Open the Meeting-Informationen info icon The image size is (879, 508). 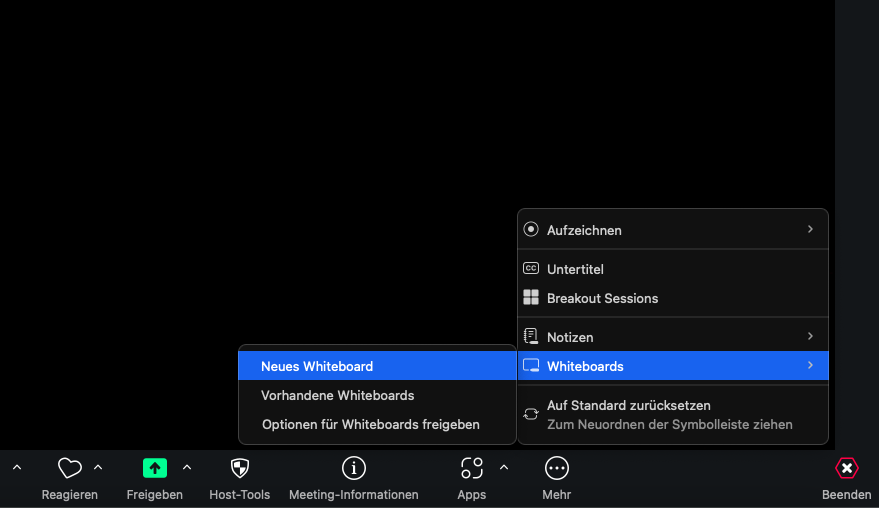coord(353,468)
